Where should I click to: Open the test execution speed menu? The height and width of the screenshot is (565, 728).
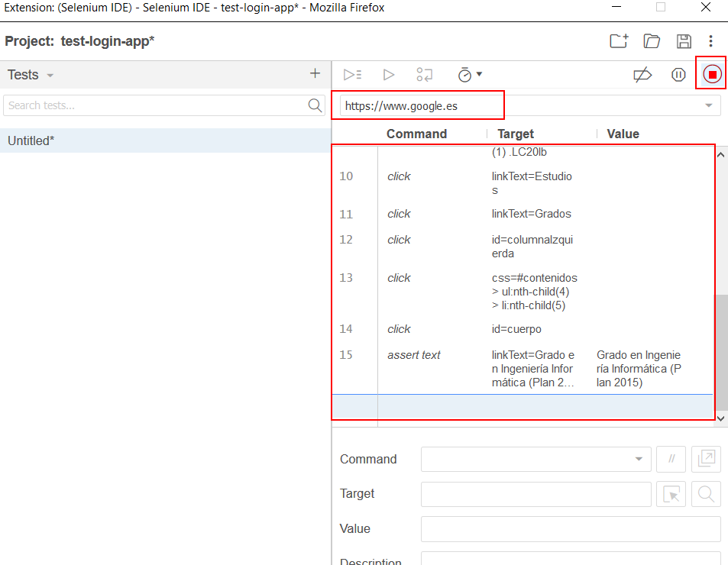[x=470, y=74]
